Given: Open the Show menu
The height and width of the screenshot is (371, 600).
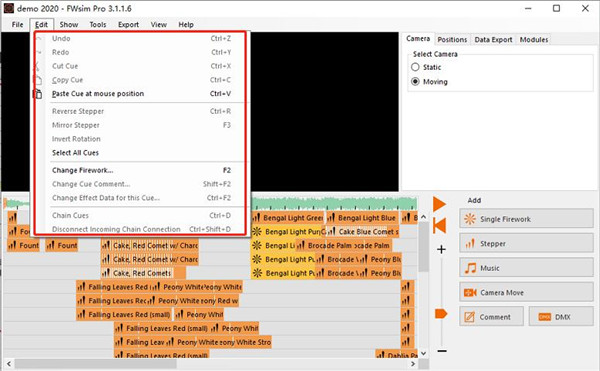Looking at the screenshot, I should (69, 24).
